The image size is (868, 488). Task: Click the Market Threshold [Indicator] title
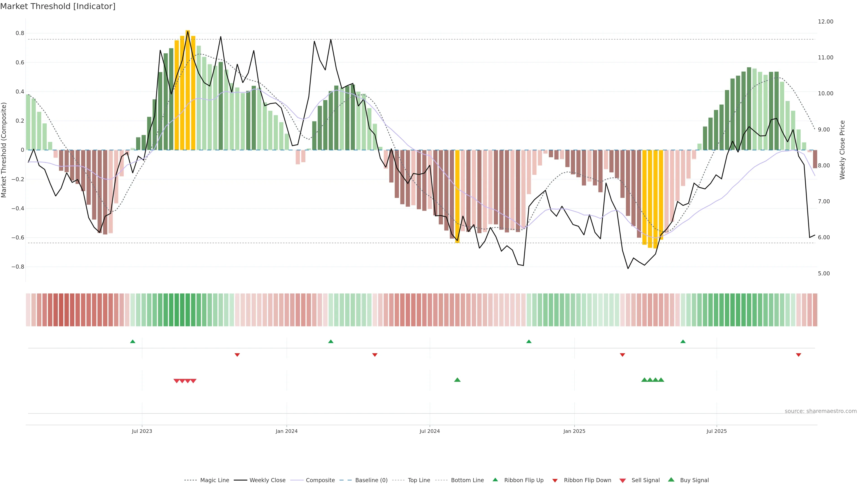click(x=58, y=6)
